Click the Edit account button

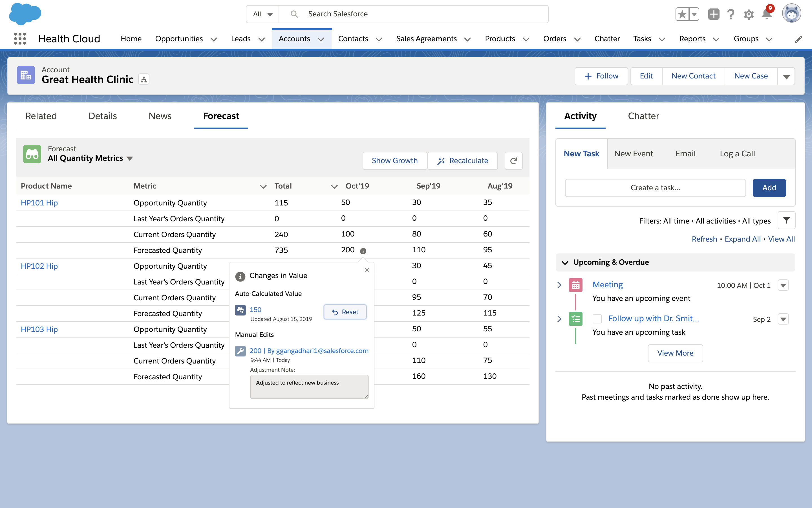646,76
